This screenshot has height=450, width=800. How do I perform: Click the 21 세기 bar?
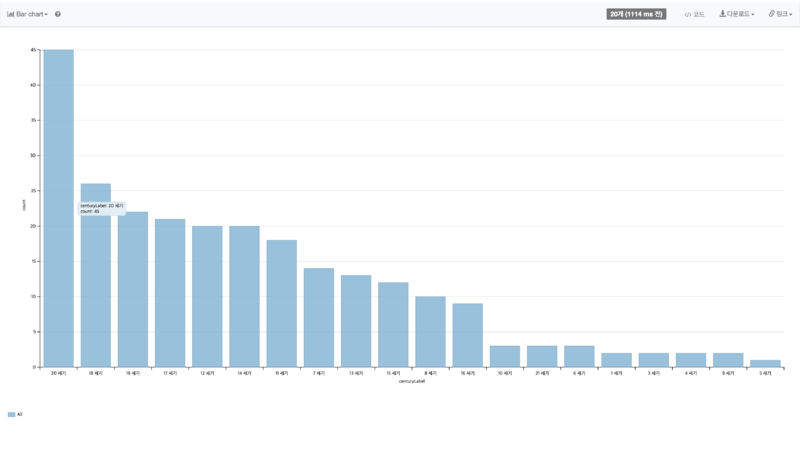[542, 357]
